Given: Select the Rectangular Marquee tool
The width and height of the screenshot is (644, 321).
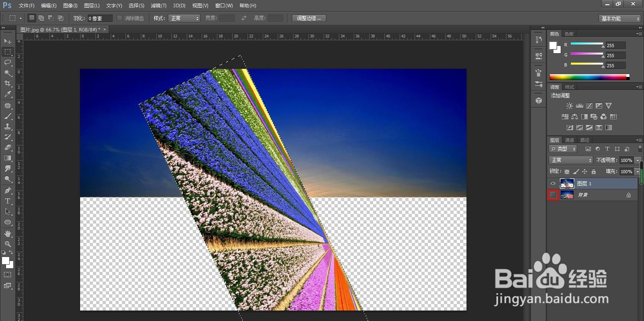Looking at the screenshot, I should coord(8,52).
